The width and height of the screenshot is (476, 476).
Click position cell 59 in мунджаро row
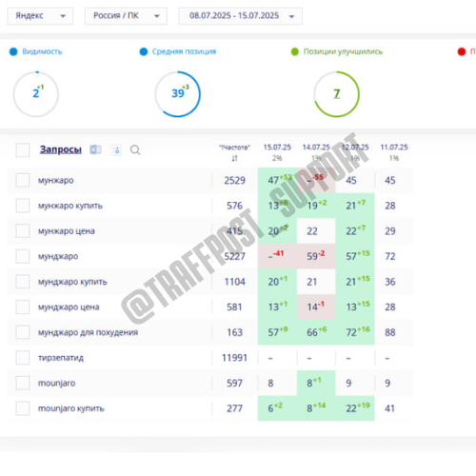coord(316,256)
